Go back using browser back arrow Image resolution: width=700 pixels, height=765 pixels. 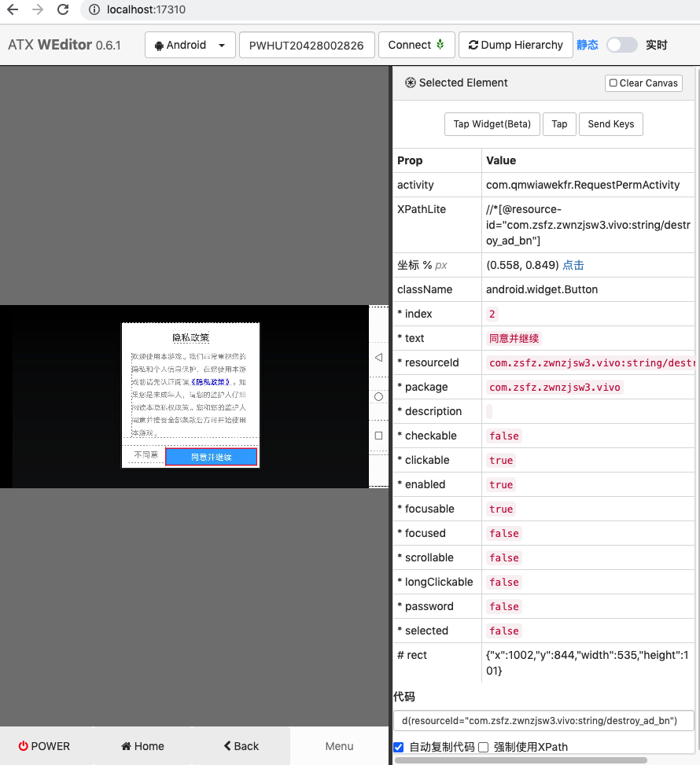(x=13, y=9)
